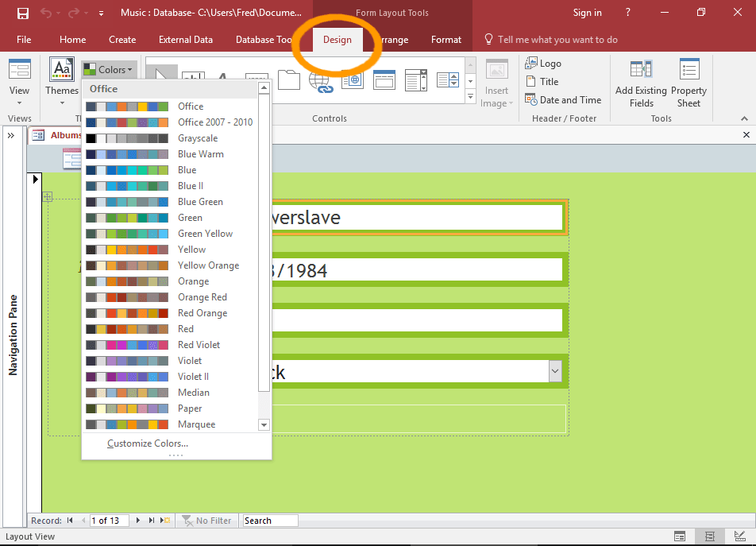Viewport: 756px width, 546px height.
Task: Switch to Design View via status bar icon
Action: (x=739, y=536)
